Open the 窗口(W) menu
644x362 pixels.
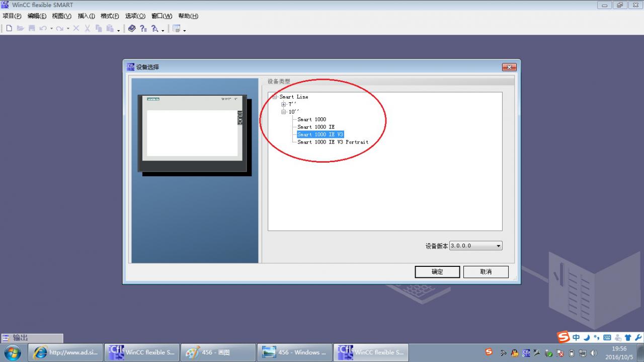point(162,16)
